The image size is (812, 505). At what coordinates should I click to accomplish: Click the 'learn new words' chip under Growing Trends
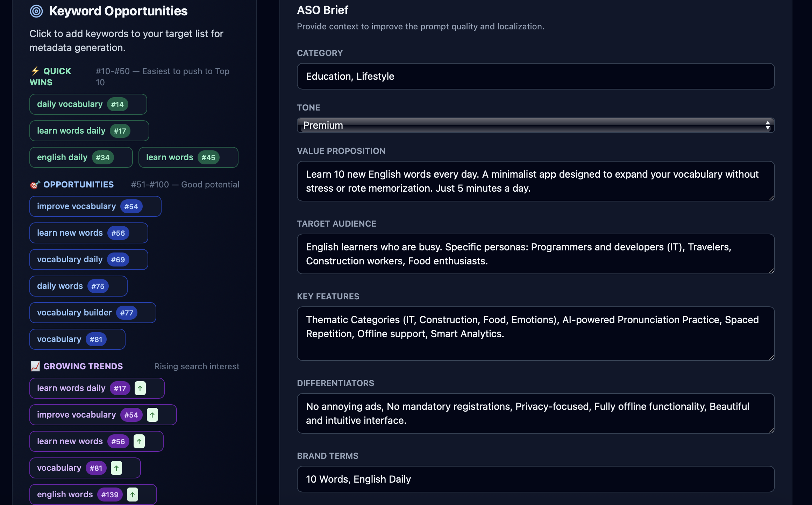[96, 441]
